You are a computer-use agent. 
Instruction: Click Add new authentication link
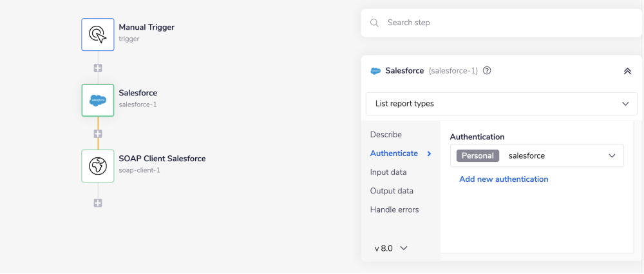(504, 179)
